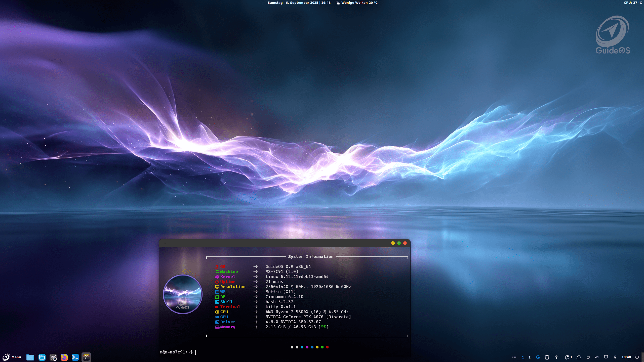Image resolution: width=644 pixels, height=362 pixels.
Task: Expand hidden tray items with three dots
Action: click(x=514, y=357)
